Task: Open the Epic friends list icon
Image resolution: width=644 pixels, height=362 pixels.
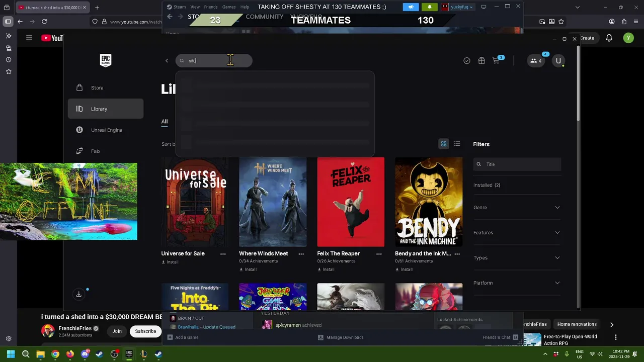Action: coord(536,61)
